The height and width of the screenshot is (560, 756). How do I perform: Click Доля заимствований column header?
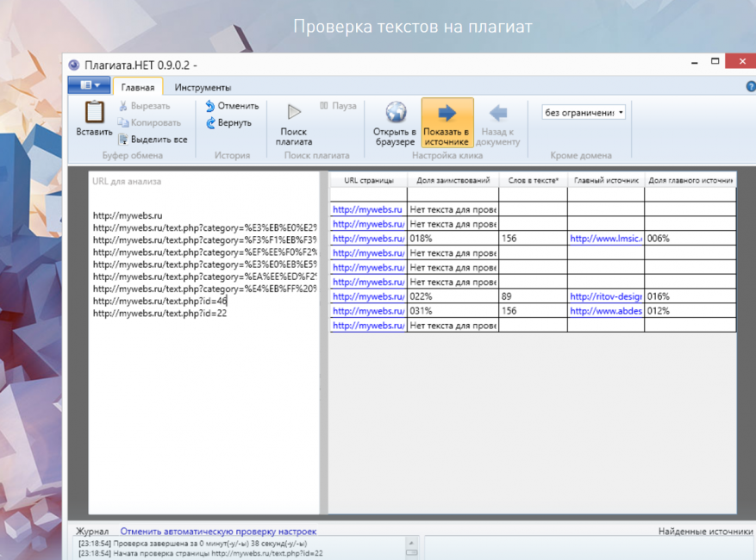453,180
